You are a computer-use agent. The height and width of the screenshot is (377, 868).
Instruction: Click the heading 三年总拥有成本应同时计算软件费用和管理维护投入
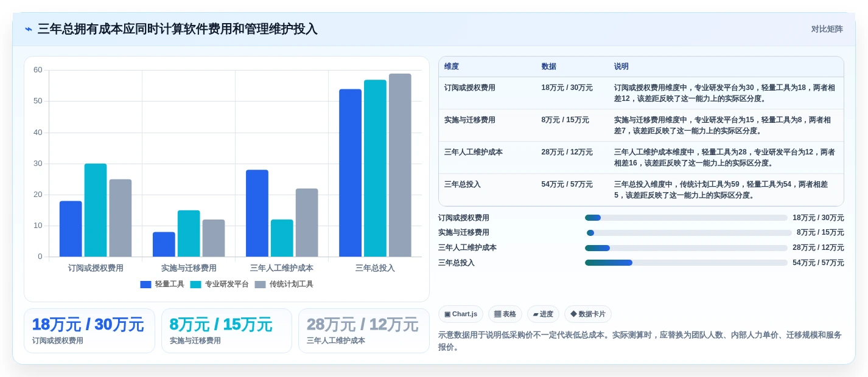pos(178,29)
